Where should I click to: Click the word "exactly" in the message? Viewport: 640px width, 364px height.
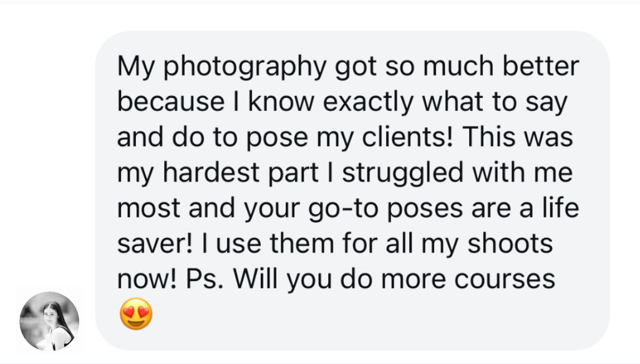[x=369, y=103]
